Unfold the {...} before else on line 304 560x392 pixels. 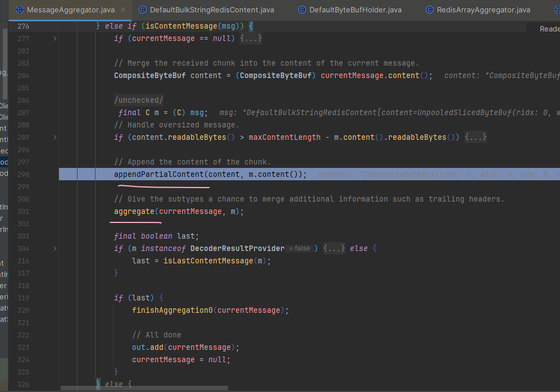[x=334, y=248]
